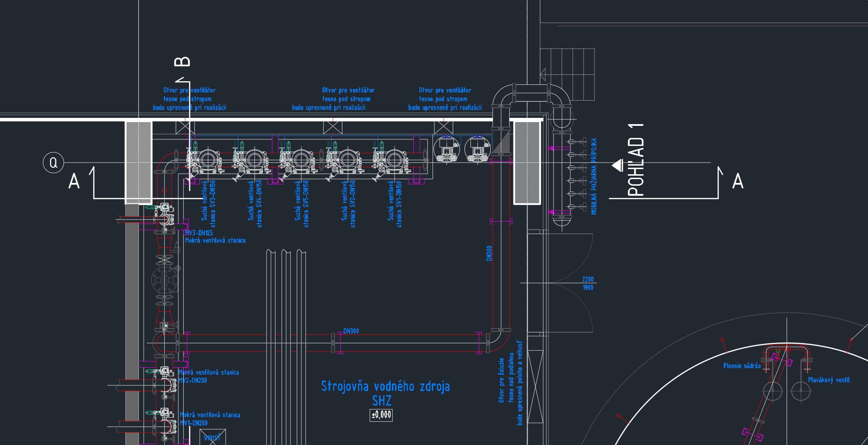Select the MOBILNÁ POŽIARNA PRÍPOJKA text
Viewport: 868px width, 445px height.
point(594,176)
